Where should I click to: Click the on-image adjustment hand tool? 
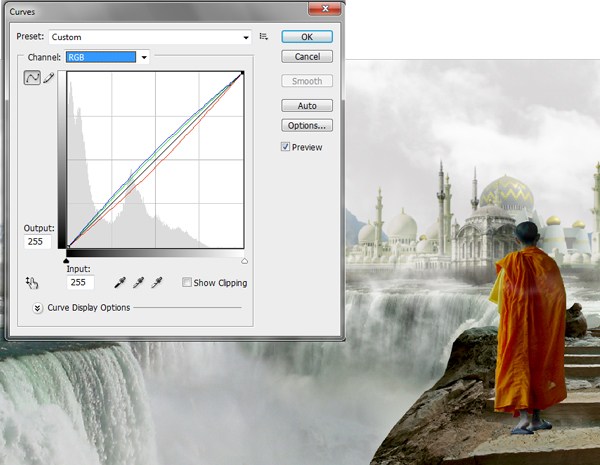tap(31, 283)
